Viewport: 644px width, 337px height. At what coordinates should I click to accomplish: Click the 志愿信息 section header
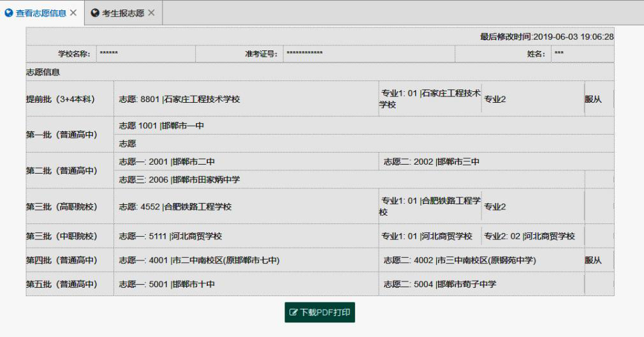[x=43, y=72]
